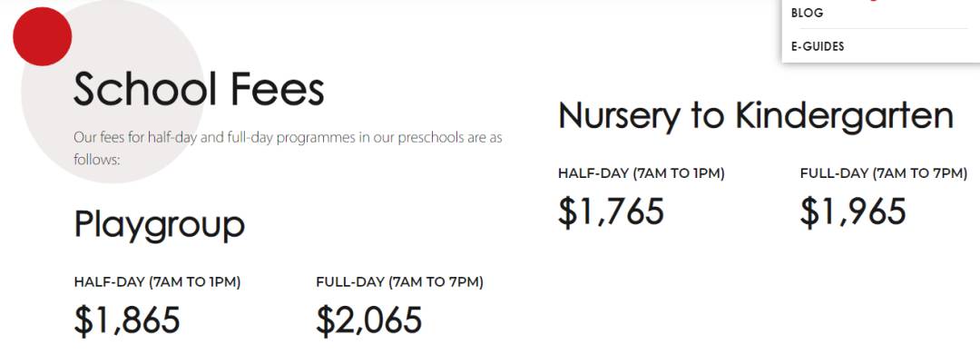This screenshot has height=364, width=980.
Task: Click Nursery's HALF-DAY (7AM TO 1PM) label
Action: [642, 173]
